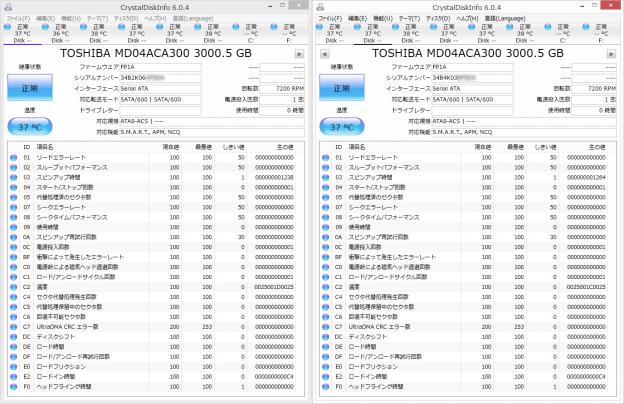
Task: Click status circle of row DC ディスクシフト in right window
Action: click(326, 337)
